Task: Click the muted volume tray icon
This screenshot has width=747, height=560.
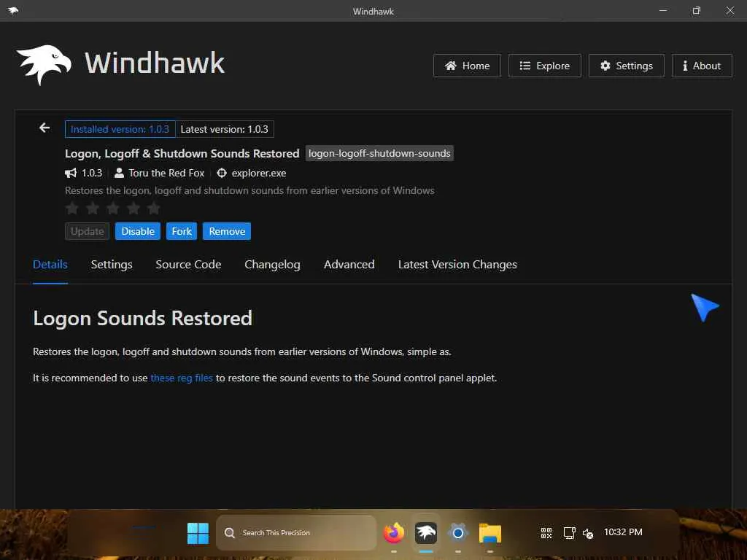Action: (x=588, y=534)
